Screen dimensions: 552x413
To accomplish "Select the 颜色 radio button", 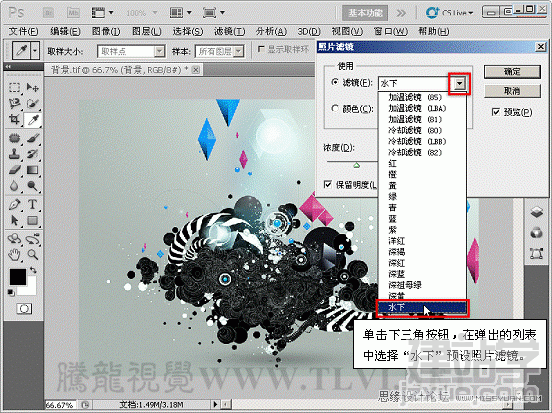I will (334, 108).
